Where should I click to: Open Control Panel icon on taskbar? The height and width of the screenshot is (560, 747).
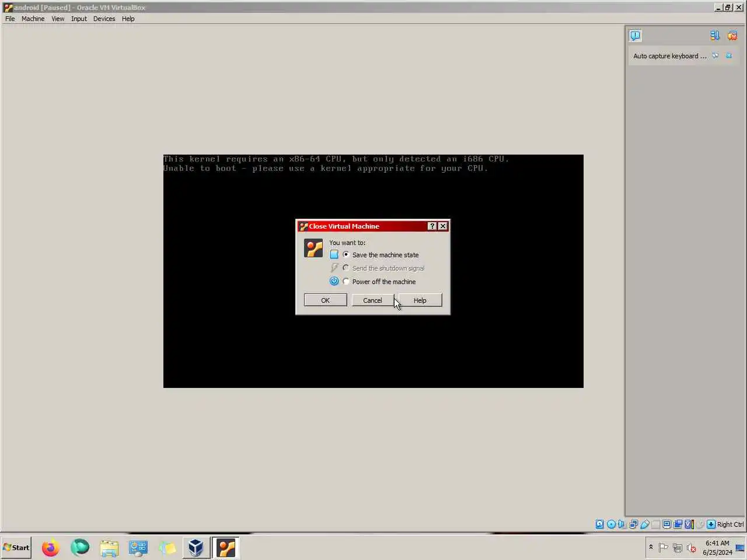coord(138,547)
